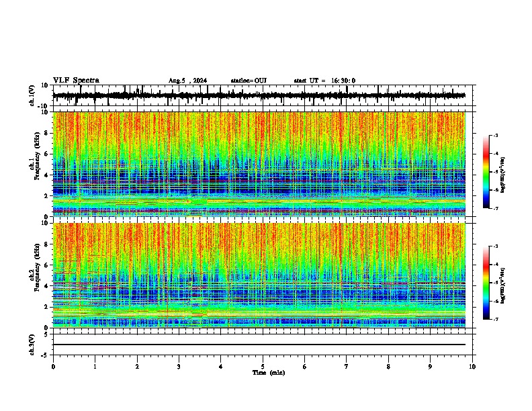The height and width of the screenshot is (411, 532).
Task: Click time axis tick label "2"
Action: (137, 367)
